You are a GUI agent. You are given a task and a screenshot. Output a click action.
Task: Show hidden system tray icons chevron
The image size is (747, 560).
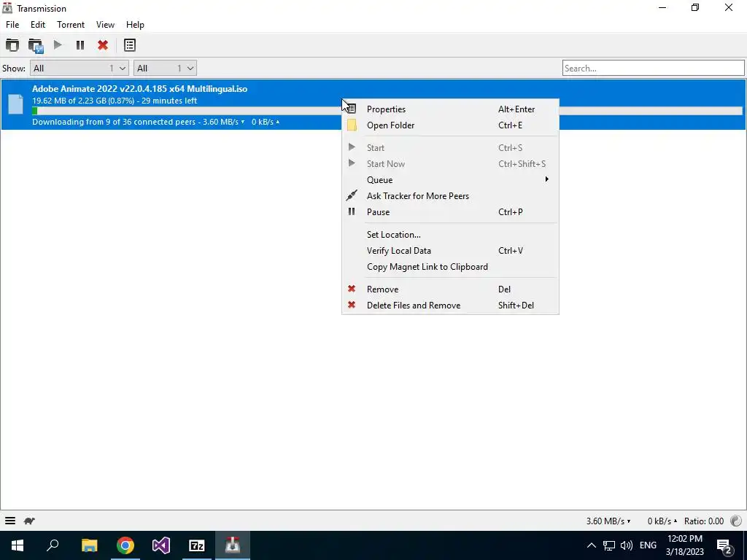click(591, 545)
